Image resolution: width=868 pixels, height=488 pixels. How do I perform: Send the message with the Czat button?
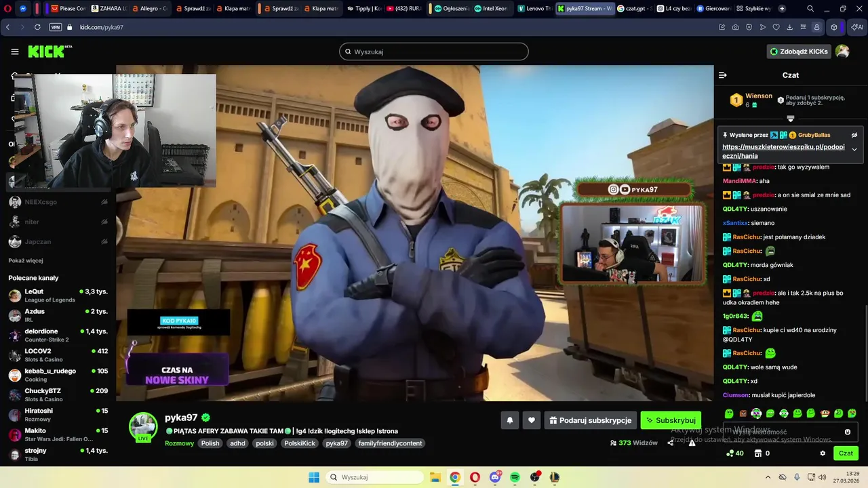pos(846,453)
